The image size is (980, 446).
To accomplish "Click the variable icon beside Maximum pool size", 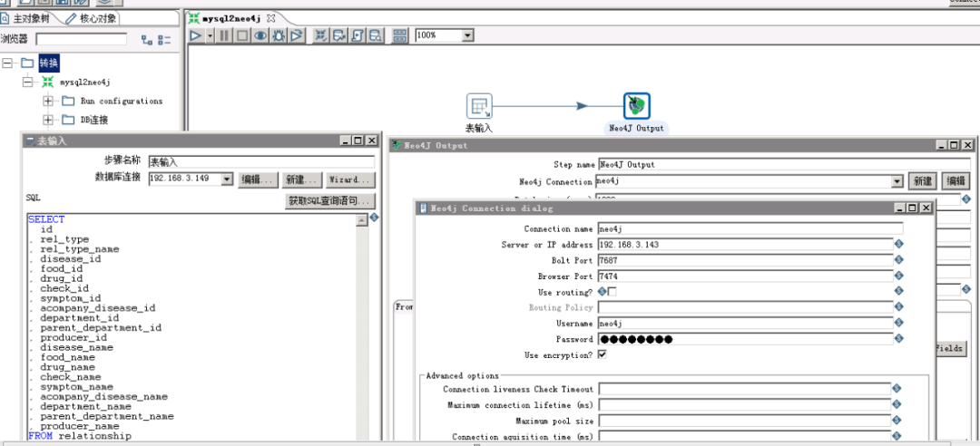I will pos(897,421).
